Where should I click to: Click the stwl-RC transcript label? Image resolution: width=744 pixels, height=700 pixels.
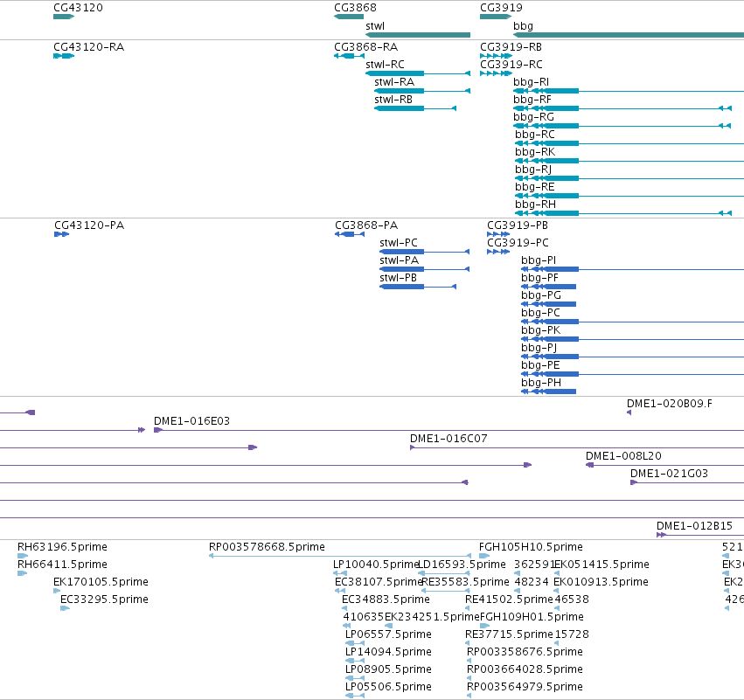[x=385, y=65]
